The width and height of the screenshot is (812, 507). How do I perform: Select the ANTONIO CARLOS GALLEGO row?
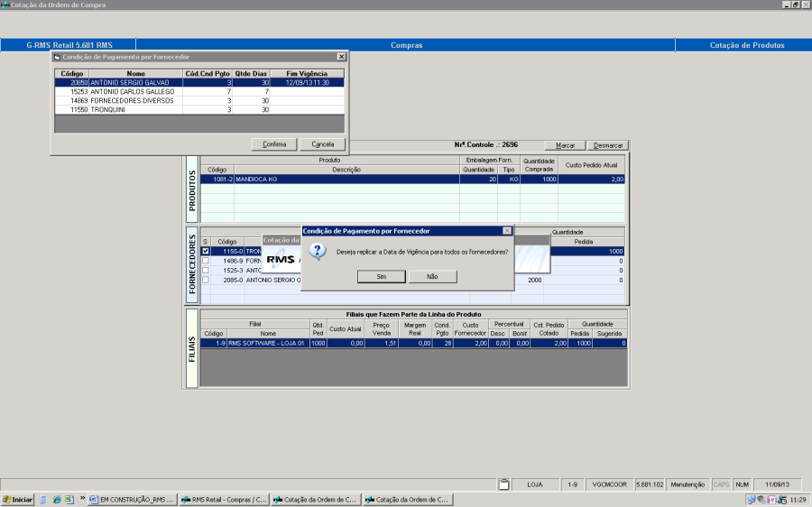click(199, 92)
